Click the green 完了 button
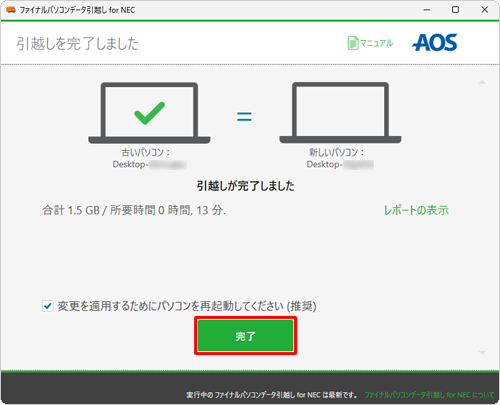The height and width of the screenshot is (405, 500). 245,336
